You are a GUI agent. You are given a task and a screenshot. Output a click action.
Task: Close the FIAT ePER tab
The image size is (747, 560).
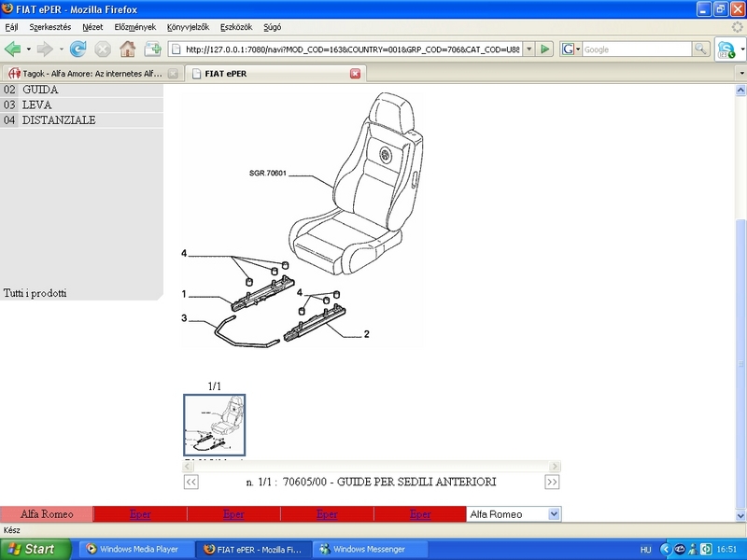[x=356, y=74]
